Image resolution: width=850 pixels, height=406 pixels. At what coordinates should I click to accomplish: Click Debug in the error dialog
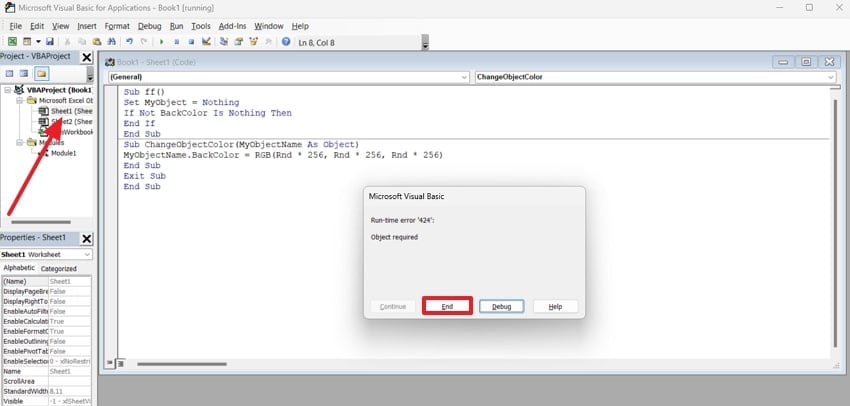(501, 306)
